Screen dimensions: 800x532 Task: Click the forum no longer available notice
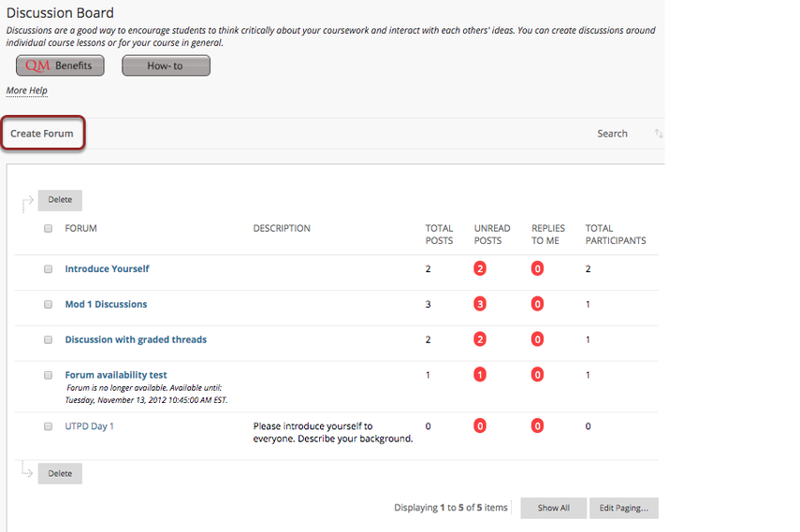pyautogui.click(x=146, y=395)
